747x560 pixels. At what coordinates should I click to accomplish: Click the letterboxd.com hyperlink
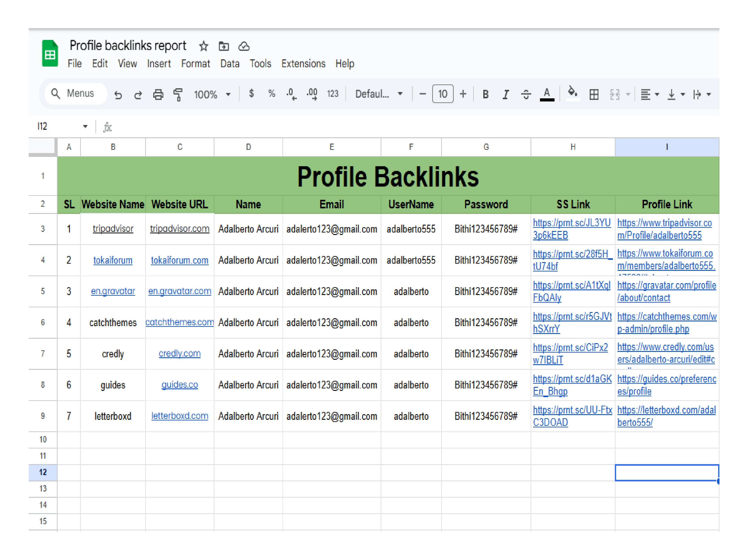pos(179,416)
